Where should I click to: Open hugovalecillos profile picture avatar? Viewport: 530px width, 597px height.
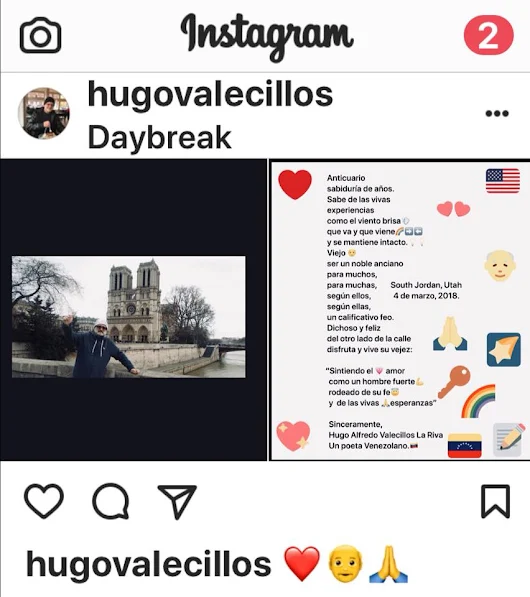click(44, 113)
